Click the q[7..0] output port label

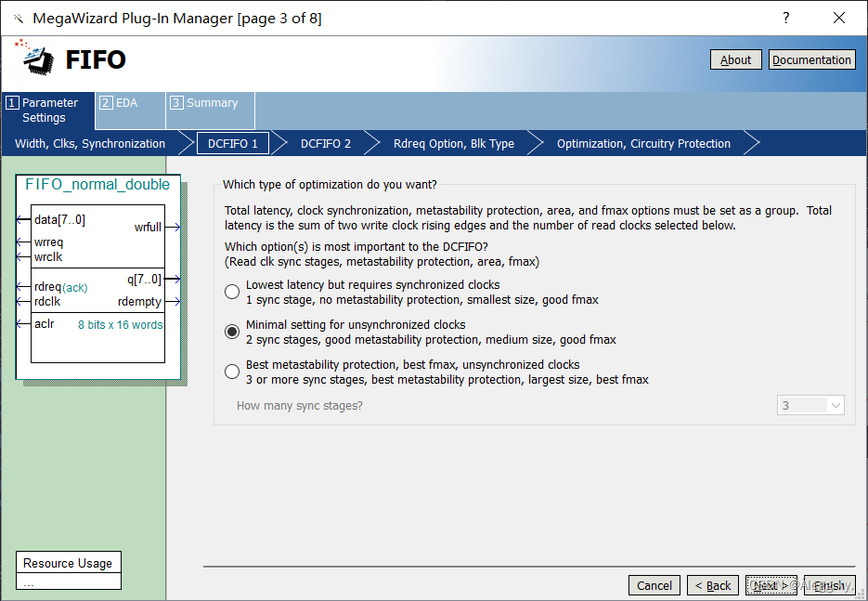click(145, 280)
